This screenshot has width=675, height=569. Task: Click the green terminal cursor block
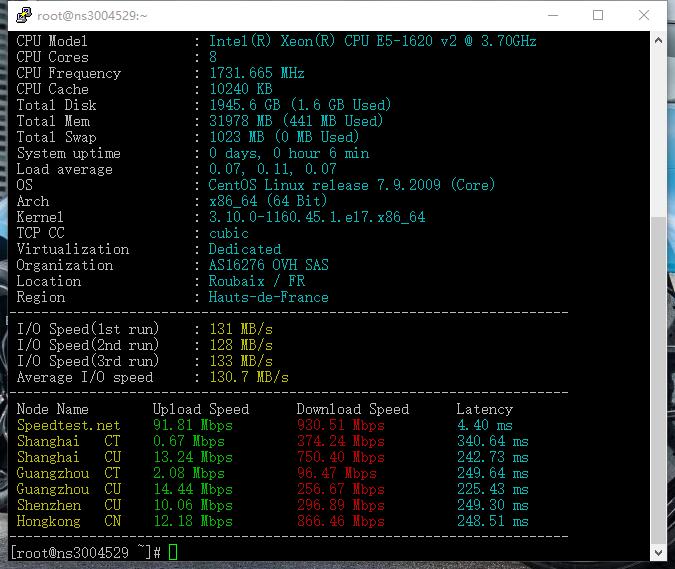coord(173,553)
